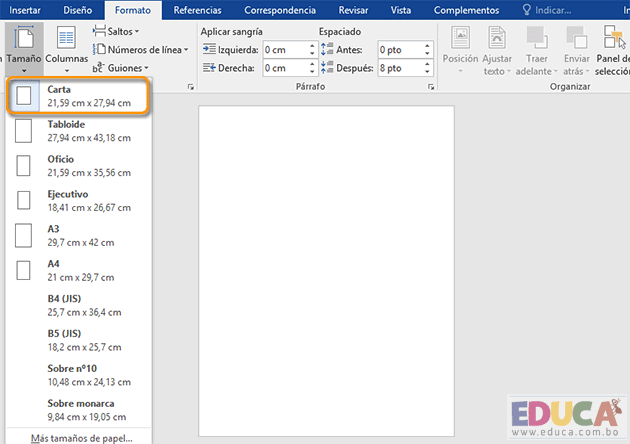Image resolution: width=630 pixels, height=444 pixels.
Task: Open Párrafo dialog launcher
Action: (431, 87)
